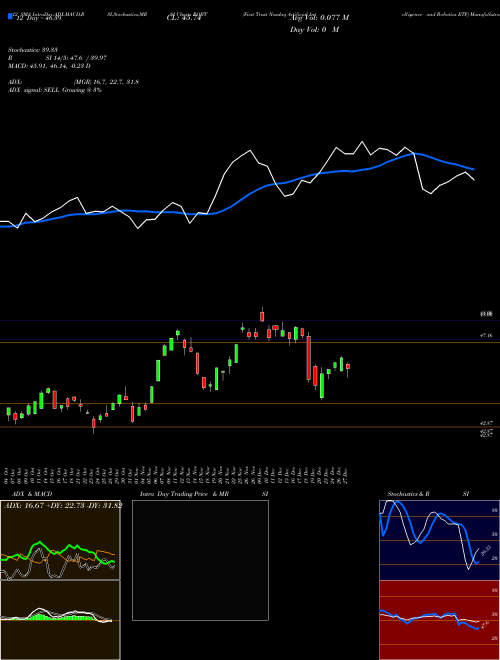Image resolution: width=500 pixels, height=660 pixels.
Task: Select the '12 Day = 46.39' SMA label
Action: click(38, 19)
